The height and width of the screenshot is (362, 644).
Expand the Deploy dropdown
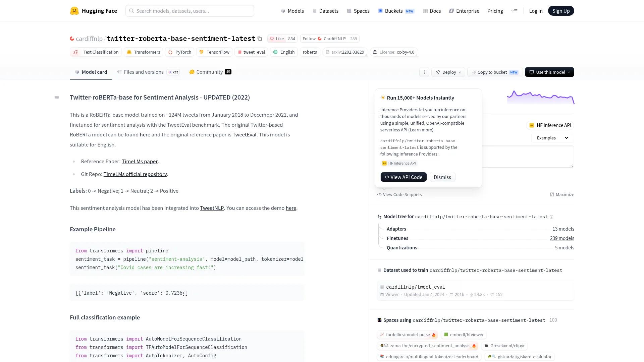click(x=448, y=72)
